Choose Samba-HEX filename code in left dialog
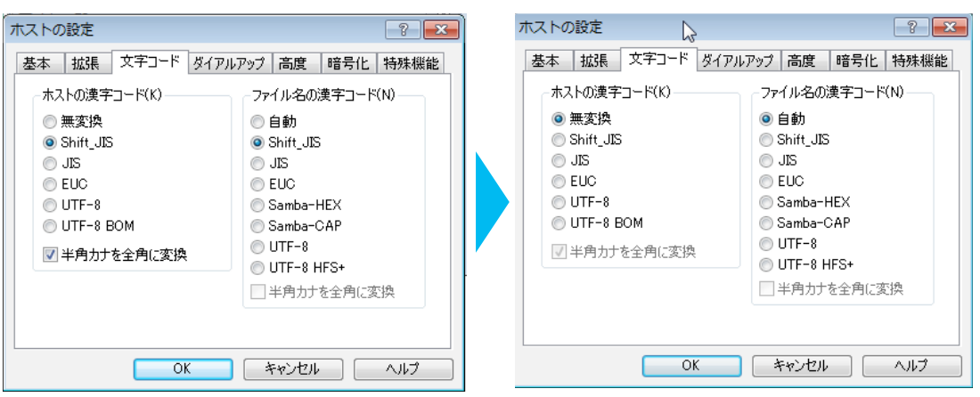980x397 pixels. coord(258,205)
